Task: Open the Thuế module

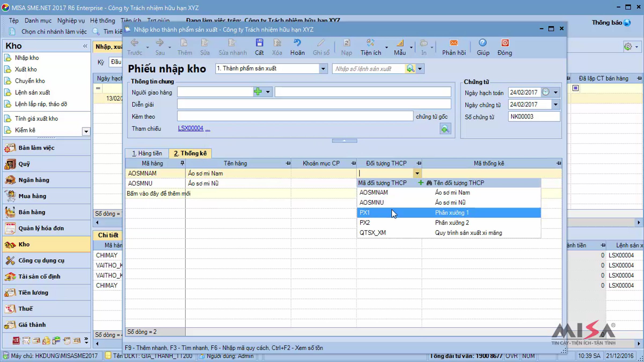Action: 47,309
